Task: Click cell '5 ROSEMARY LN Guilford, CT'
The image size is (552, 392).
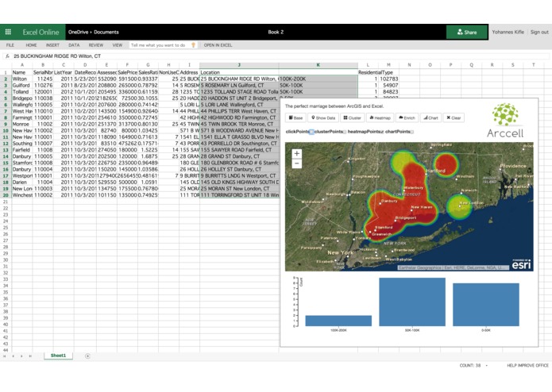Action: click(239, 86)
